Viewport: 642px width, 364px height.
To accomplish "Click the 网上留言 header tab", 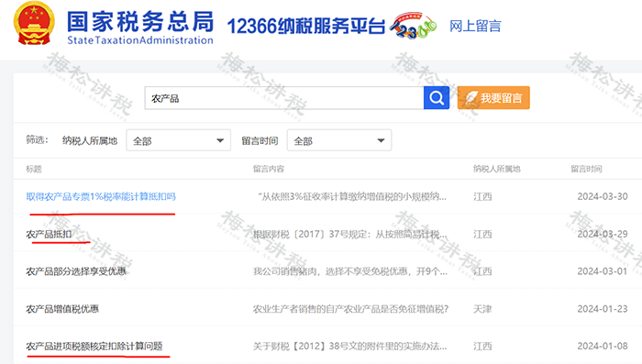I will coord(475,27).
